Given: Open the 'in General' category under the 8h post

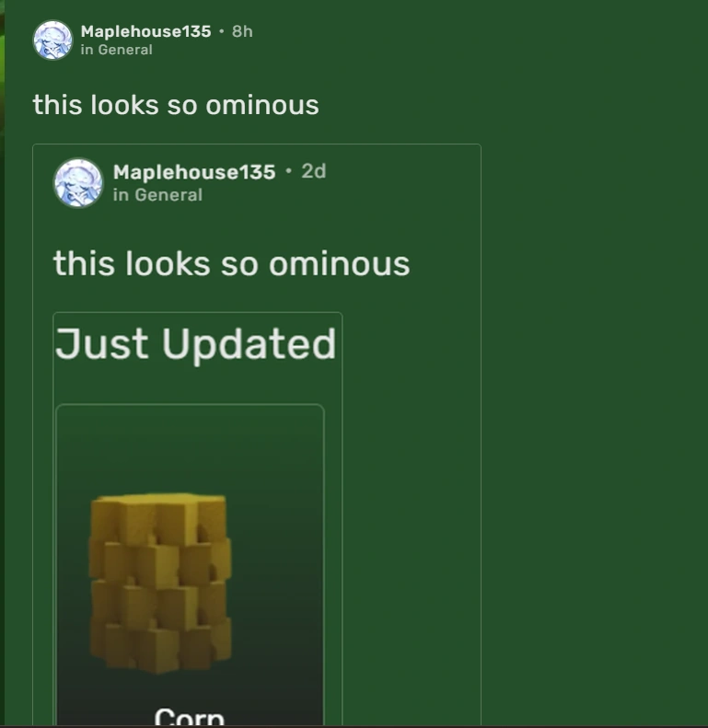Looking at the screenshot, I should tap(117, 50).
